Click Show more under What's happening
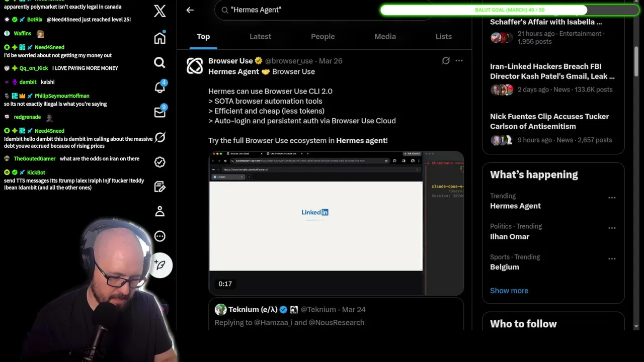Viewport: 644px width, 362px height. click(x=509, y=291)
